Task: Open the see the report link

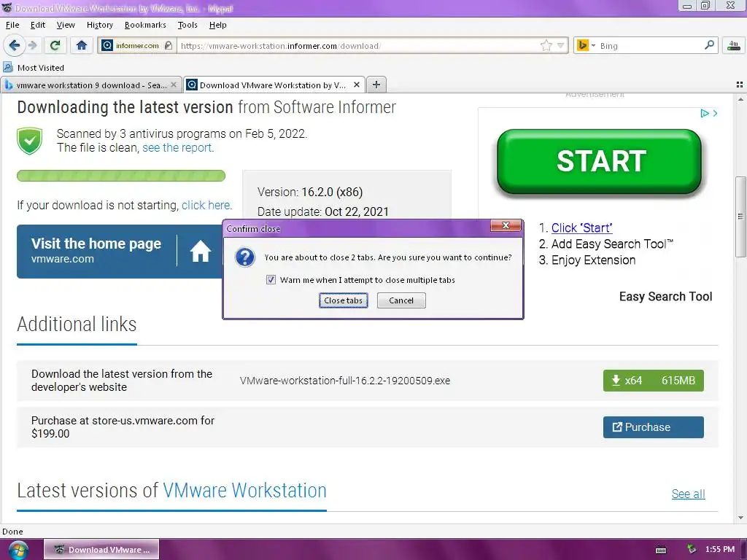Action: coord(178,147)
